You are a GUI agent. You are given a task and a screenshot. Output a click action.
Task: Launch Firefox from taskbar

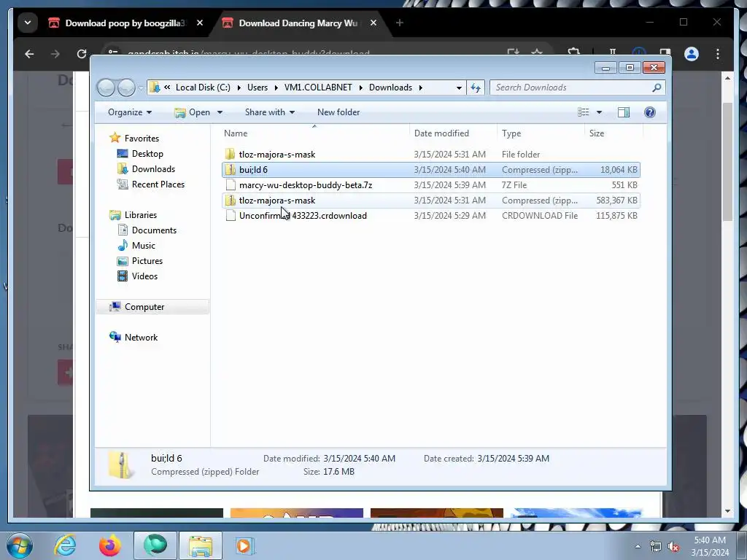pos(110,545)
